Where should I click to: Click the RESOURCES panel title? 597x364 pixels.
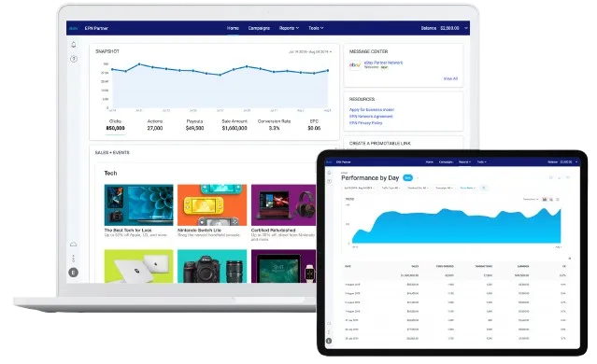[362, 99]
